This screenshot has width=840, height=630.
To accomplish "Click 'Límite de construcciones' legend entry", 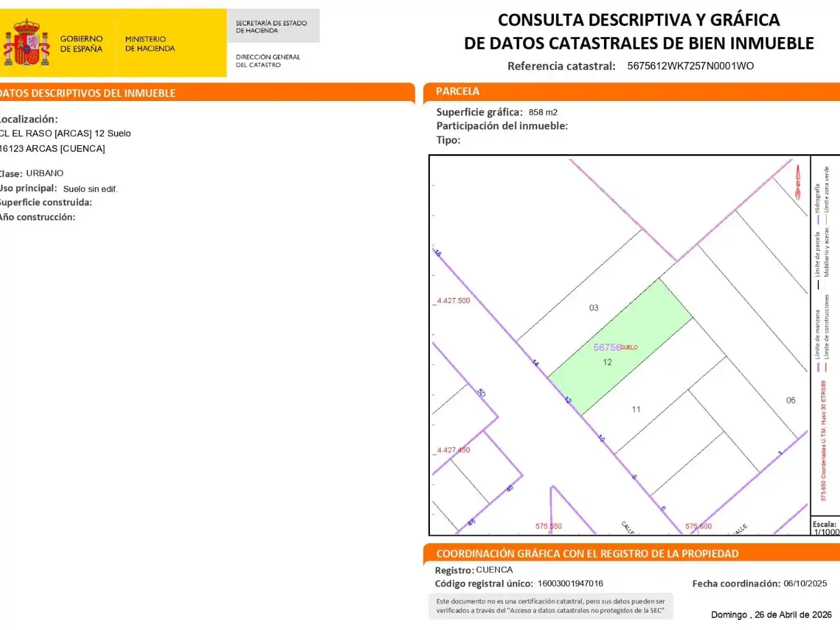I will coord(826,333).
